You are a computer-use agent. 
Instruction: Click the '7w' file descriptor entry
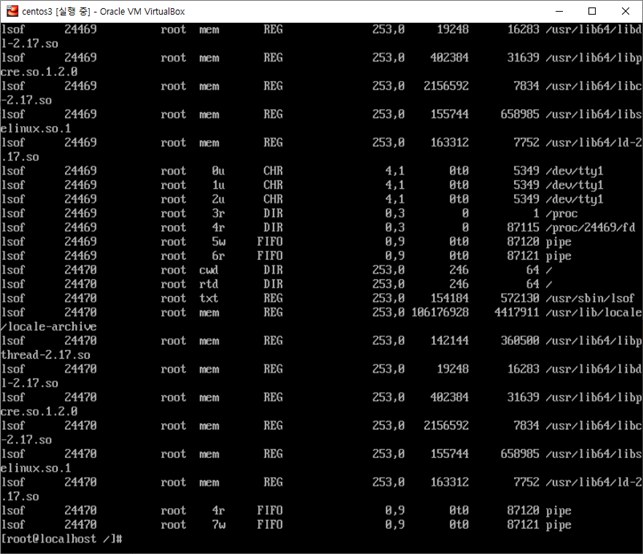pos(219,524)
